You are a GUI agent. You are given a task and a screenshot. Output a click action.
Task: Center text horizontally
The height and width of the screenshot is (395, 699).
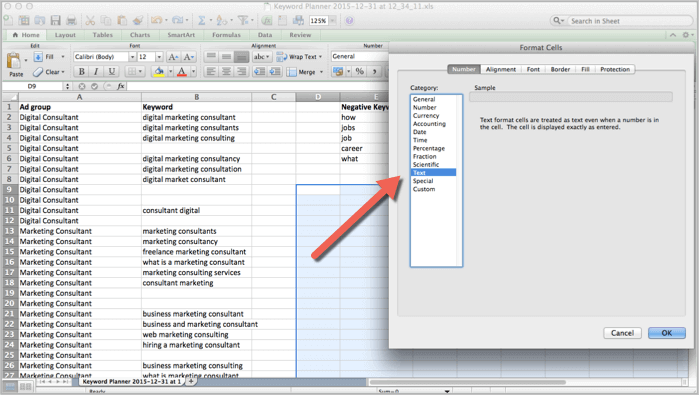pos(226,71)
